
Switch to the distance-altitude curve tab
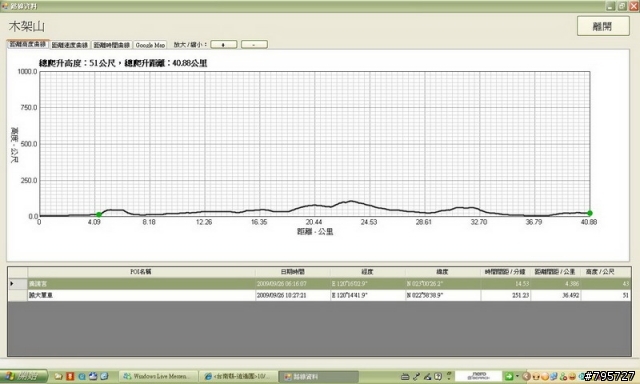(x=28, y=44)
